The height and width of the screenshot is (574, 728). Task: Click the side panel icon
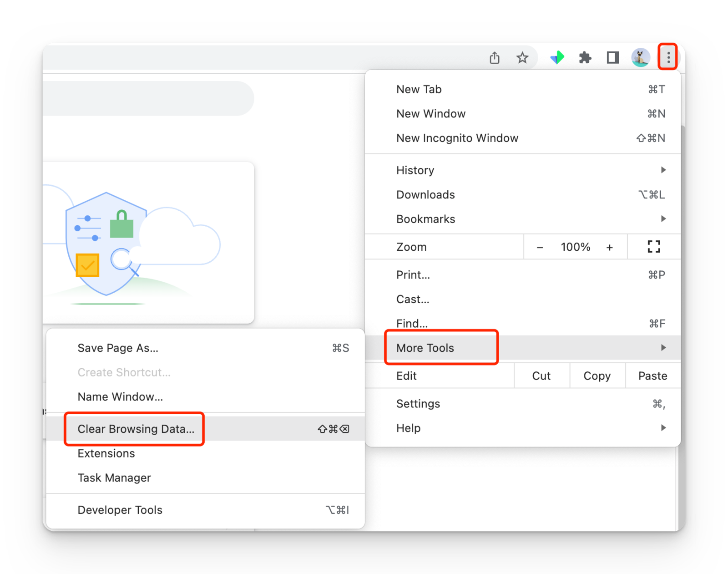[x=612, y=57]
